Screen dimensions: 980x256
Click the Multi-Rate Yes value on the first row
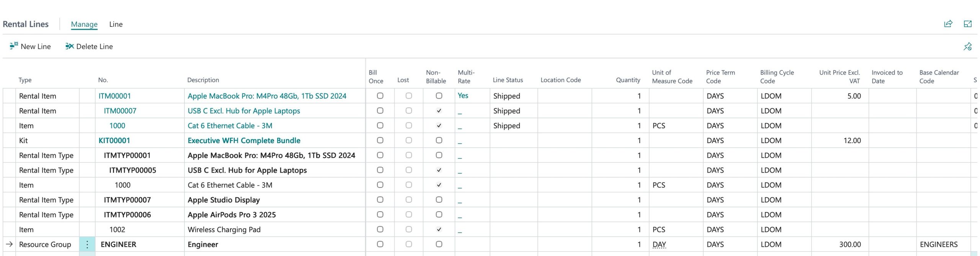(463, 96)
